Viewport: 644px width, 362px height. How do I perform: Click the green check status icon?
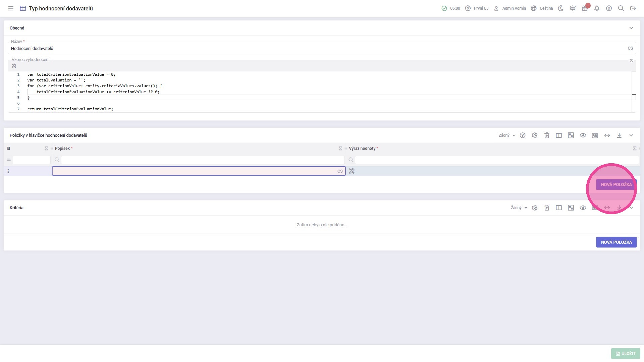click(x=444, y=8)
